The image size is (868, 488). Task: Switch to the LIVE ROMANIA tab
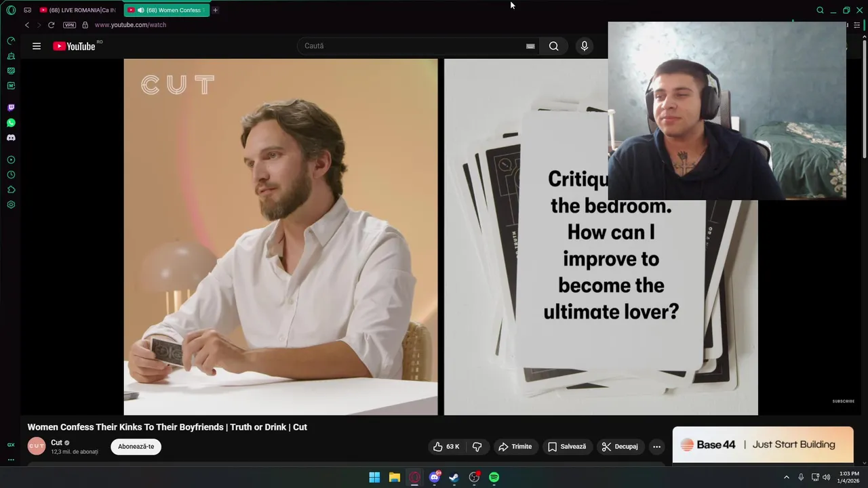point(78,10)
